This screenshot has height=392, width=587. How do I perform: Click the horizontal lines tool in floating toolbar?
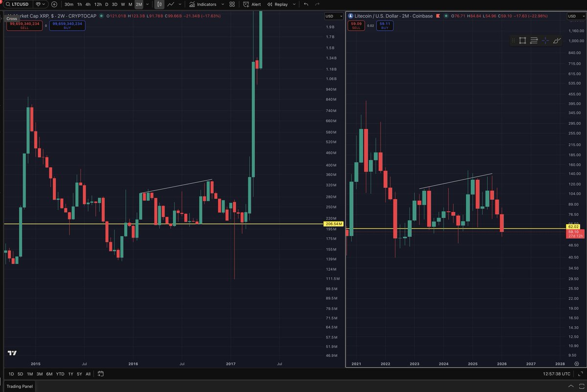click(534, 41)
